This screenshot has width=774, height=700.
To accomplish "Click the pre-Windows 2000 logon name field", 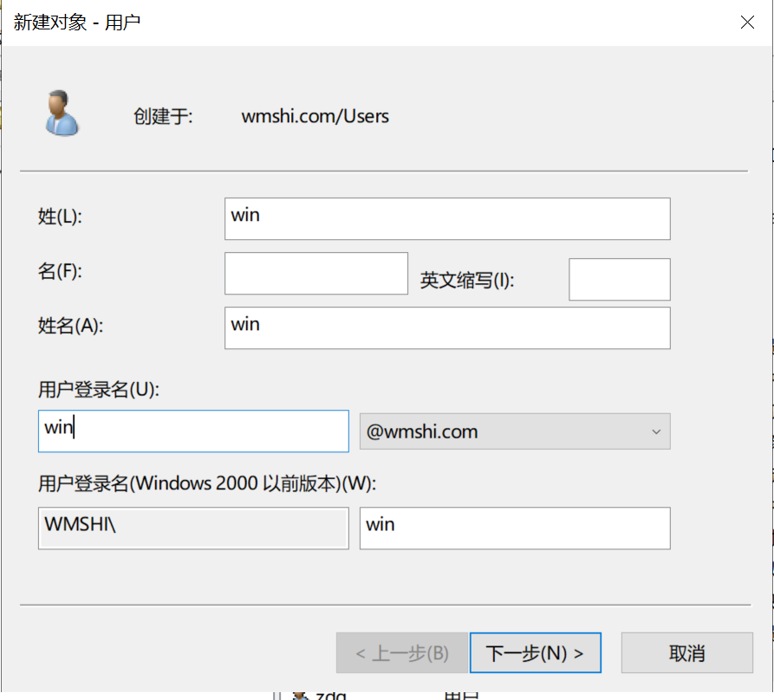I will pyautogui.click(x=515, y=528).
